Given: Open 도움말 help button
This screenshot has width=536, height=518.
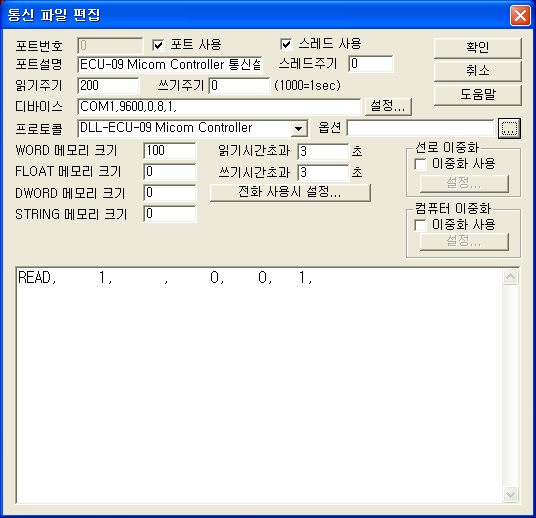Looking at the screenshot, I should point(478,94).
